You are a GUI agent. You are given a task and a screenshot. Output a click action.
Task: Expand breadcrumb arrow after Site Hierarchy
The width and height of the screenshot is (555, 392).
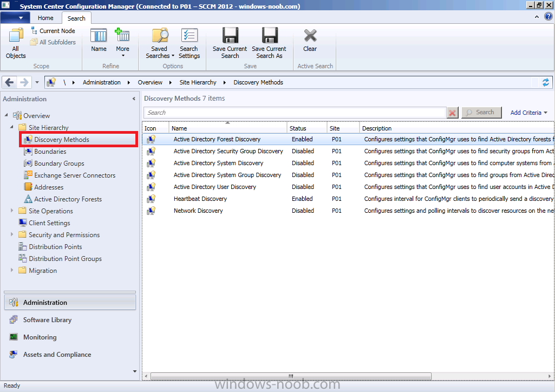224,82
